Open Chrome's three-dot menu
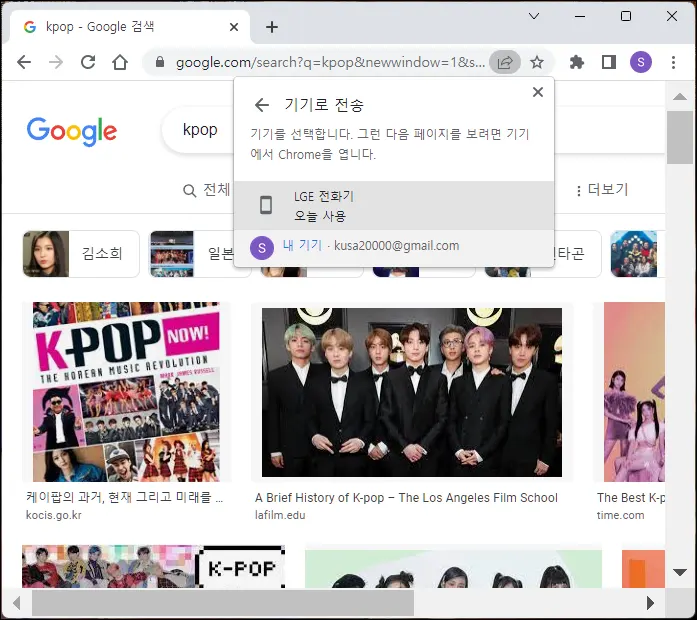 click(x=673, y=62)
